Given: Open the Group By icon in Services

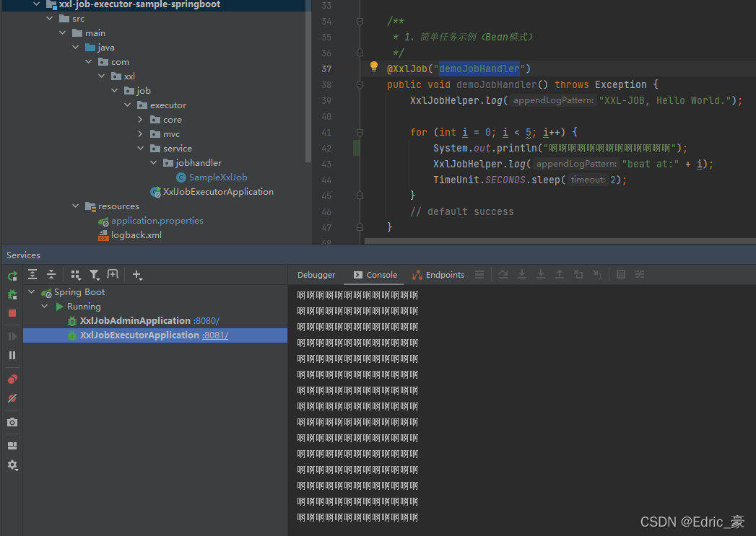Looking at the screenshot, I should pos(76,275).
